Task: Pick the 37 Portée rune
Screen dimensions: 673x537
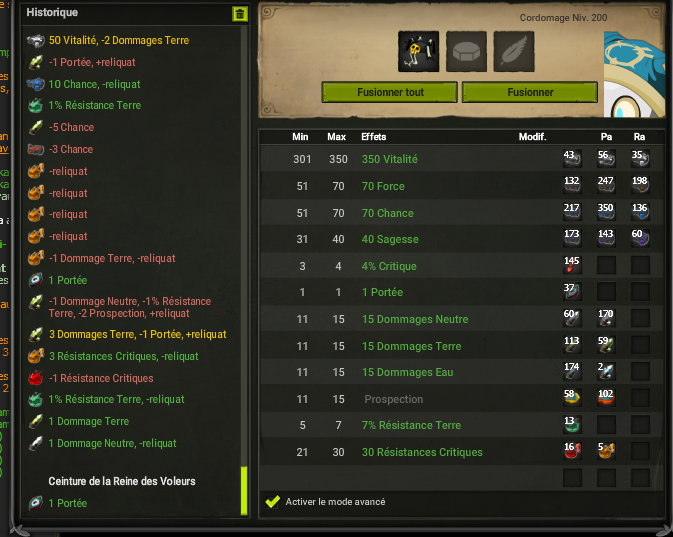Action: pos(572,291)
